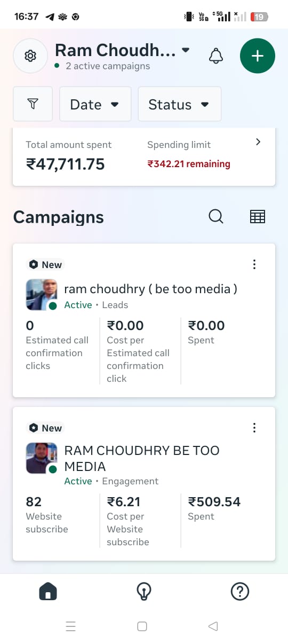Image resolution: width=288 pixels, height=644 pixels.
Task: Open three-dot menu for Leads campaign
Action: coord(254,264)
